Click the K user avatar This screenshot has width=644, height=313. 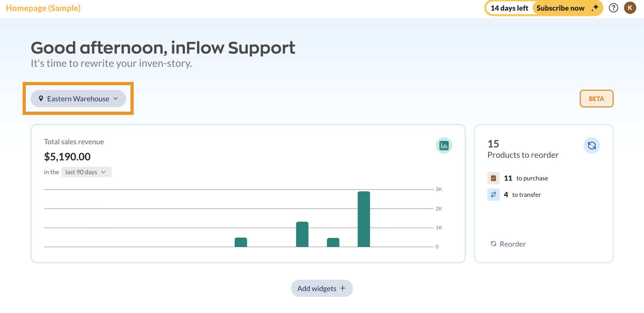630,8
